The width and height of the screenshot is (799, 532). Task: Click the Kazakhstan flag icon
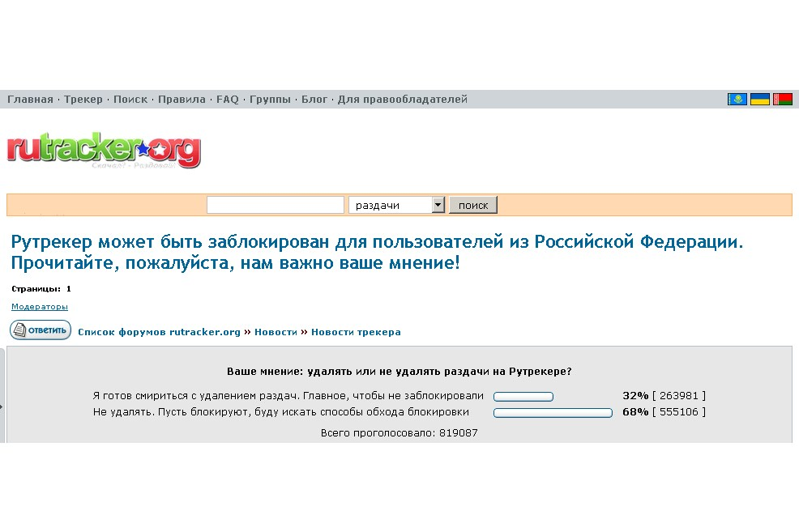pyautogui.click(x=737, y=100)
